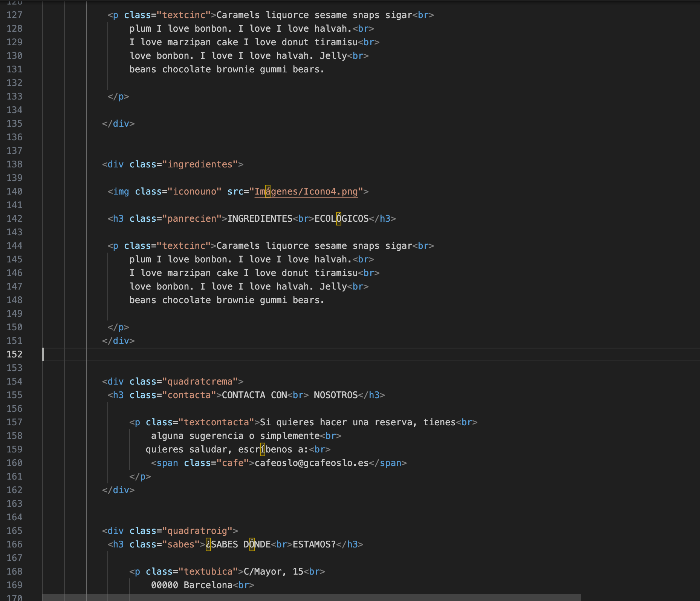Viewport: 700px width, 601px height.
Task: Click the email cafeoslo@gcafeoslo.es
Action: (312, 463)
